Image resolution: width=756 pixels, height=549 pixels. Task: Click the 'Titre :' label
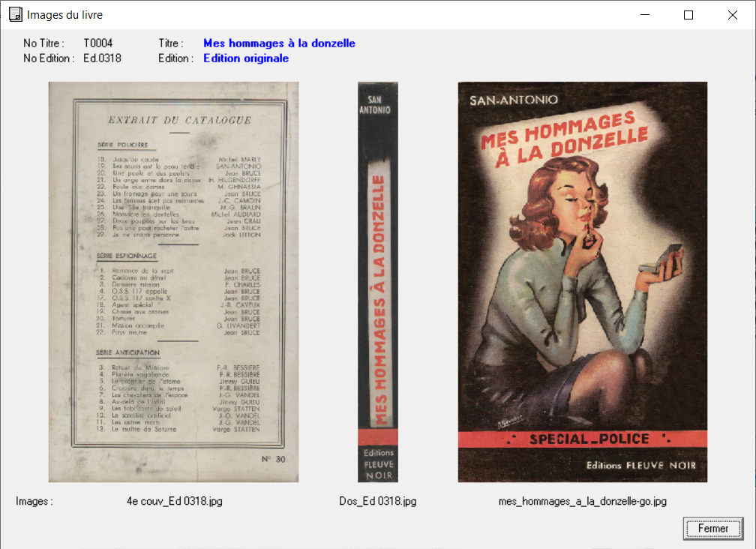coord(171,43)
